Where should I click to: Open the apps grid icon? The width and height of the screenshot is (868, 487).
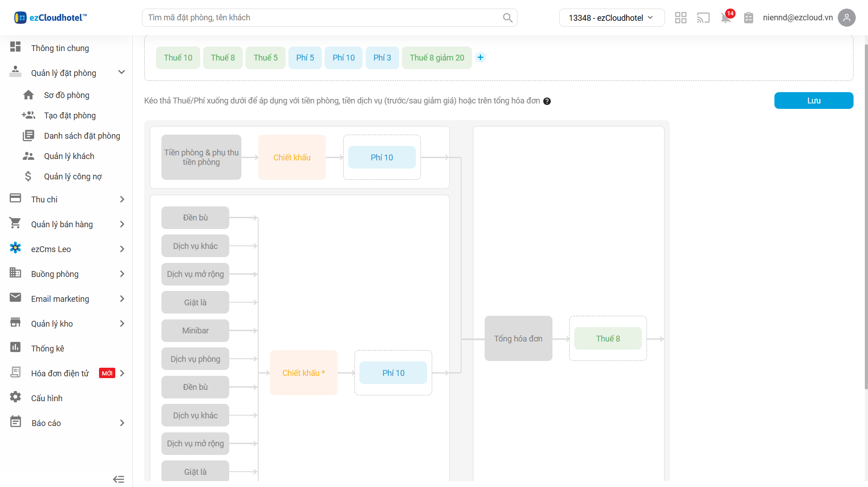pos(680,18)
